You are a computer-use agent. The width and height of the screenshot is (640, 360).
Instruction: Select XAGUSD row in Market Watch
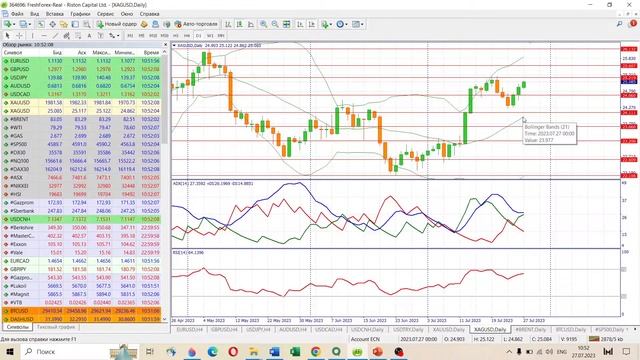click(x=82, y=111)
